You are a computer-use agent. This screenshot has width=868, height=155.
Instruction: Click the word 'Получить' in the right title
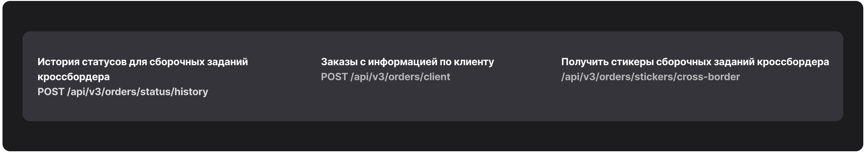coord(585,62)
